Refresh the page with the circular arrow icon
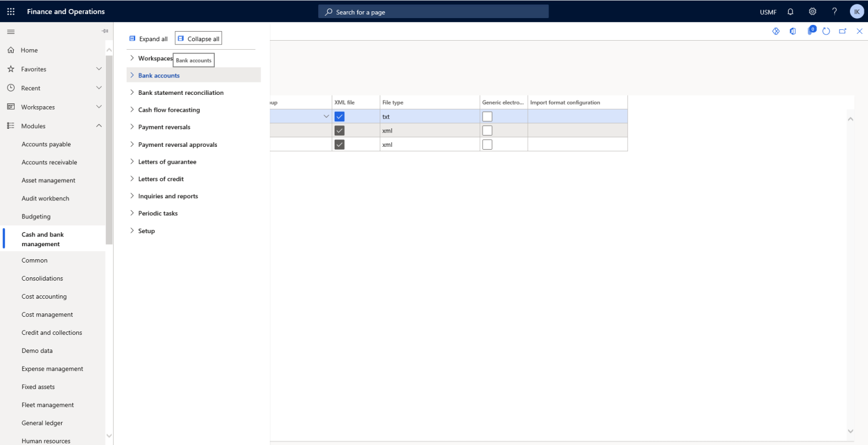The width and height of the screenshot is (868, 445). (x=826, y=31)
